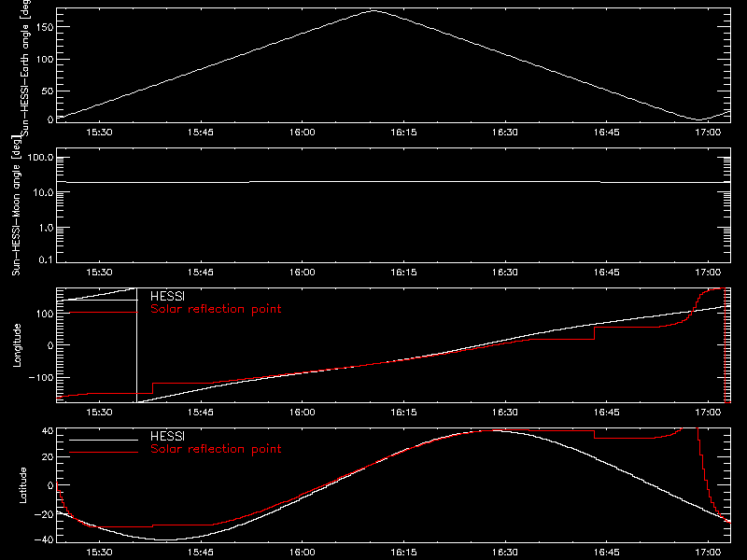
Task: Click the 0.1 tick on Moon angle axis
Action: (46, 259)
